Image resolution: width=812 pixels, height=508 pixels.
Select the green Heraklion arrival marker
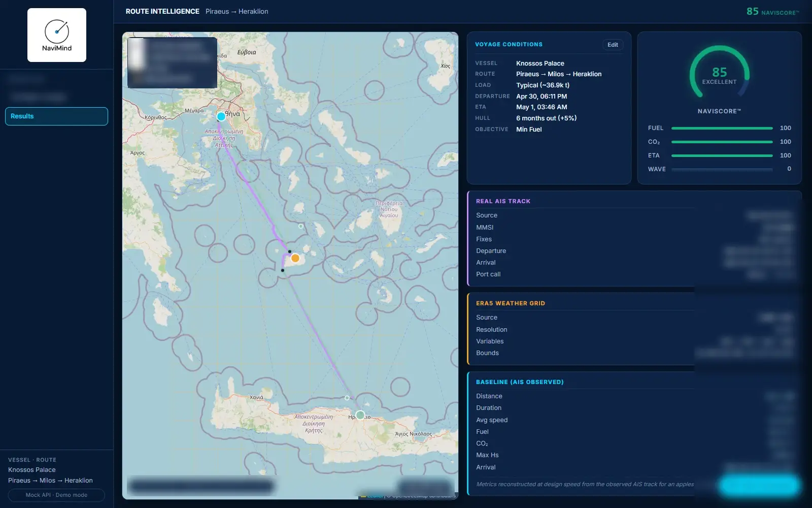click(x=360, y=415)
